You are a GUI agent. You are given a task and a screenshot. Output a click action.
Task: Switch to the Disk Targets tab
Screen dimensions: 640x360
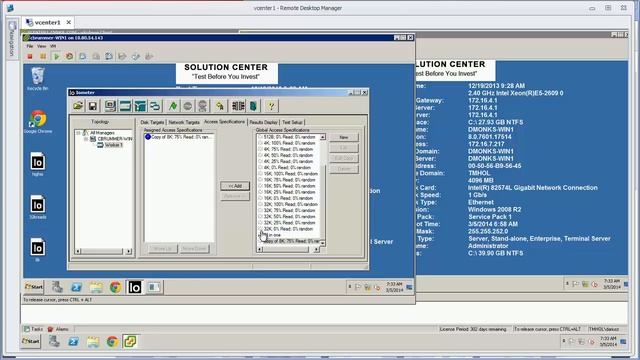[x=152, y=122]
